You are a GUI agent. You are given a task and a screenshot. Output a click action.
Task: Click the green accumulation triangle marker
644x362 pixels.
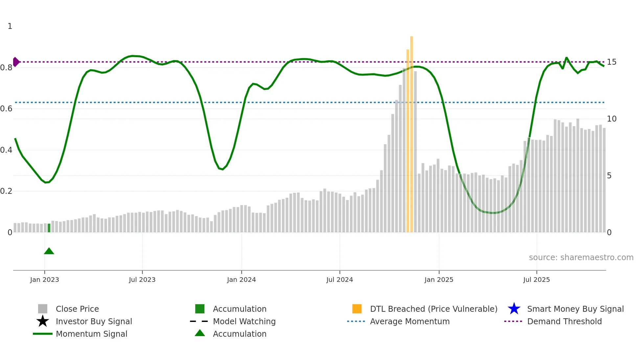tap(49, 251)
